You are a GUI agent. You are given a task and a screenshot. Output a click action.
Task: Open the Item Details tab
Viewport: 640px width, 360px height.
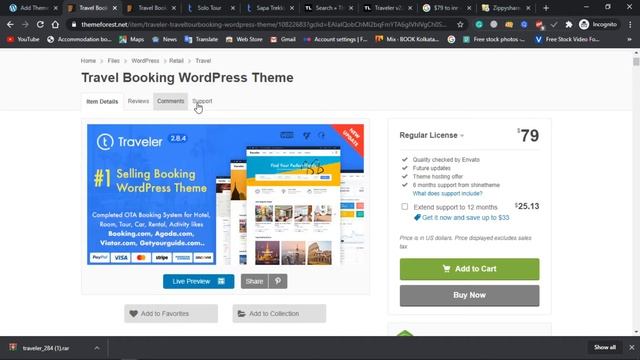coord(102,102)
